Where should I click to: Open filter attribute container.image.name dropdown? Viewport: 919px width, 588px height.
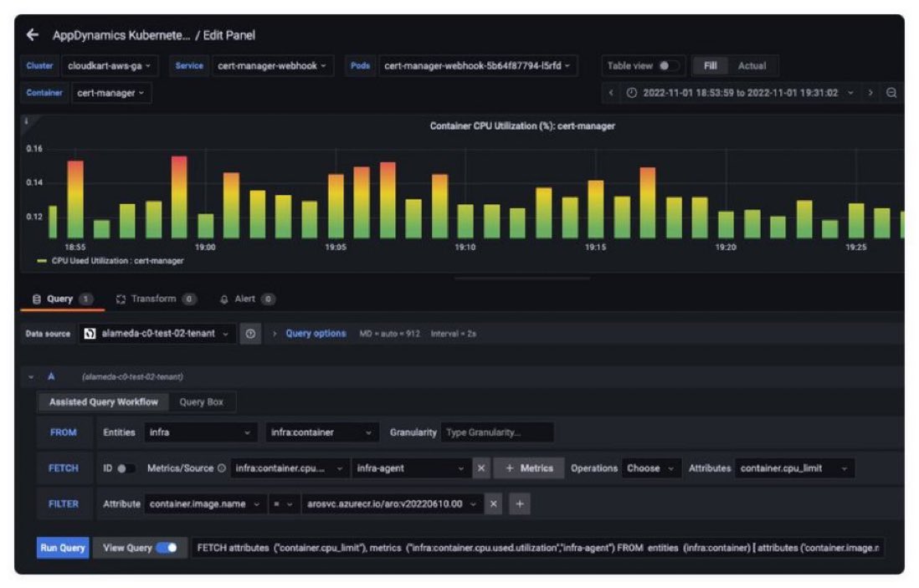[204, 504]
